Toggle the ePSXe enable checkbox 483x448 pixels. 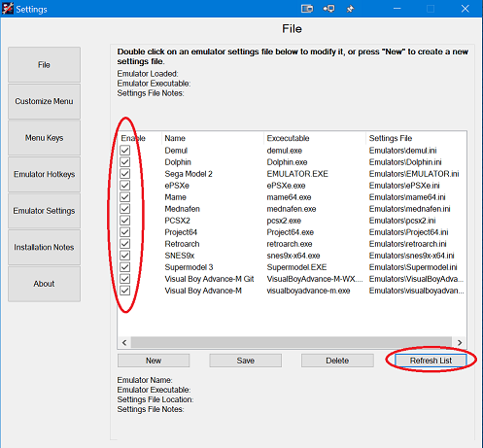(125, 186)
